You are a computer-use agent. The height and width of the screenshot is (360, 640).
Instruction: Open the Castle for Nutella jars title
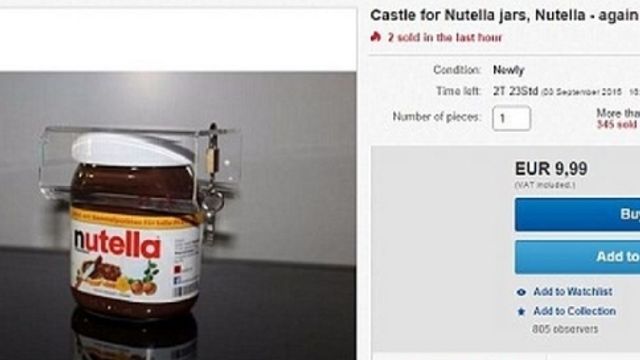(x=505, y=16)
